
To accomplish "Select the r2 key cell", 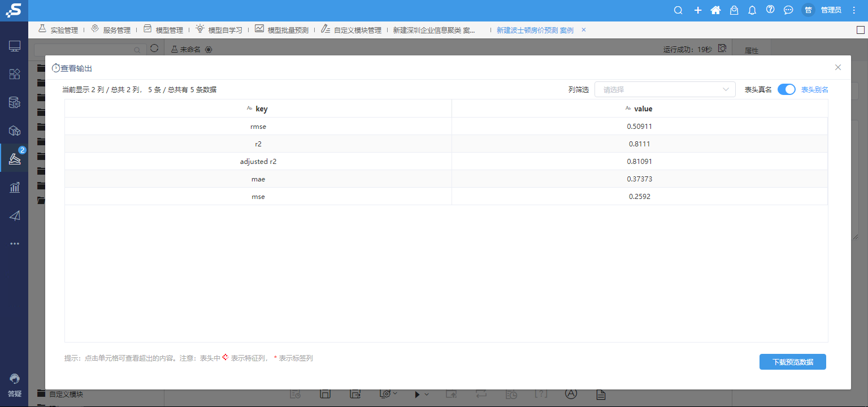I will (258, 144).
